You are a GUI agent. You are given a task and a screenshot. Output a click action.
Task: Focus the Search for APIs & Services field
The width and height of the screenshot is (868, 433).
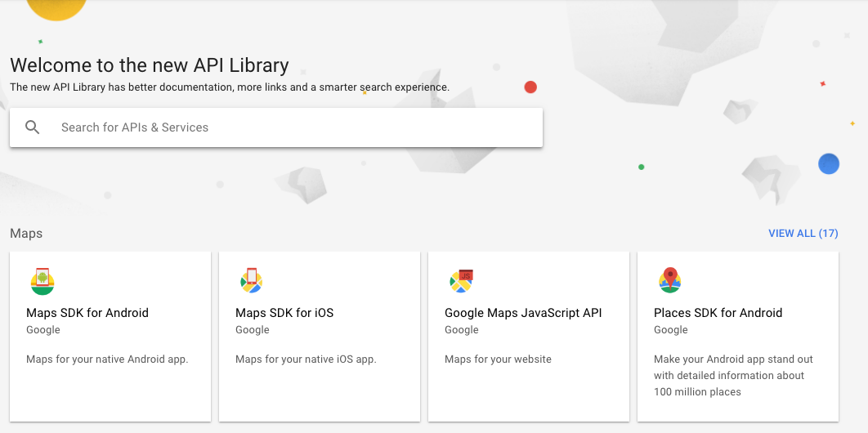point(276,127)
